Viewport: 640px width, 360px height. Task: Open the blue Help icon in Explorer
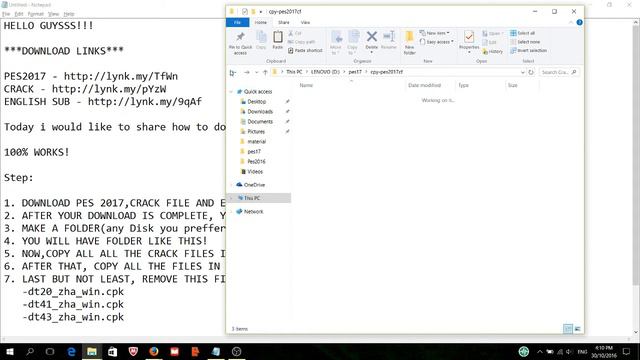click(x=579, y=22)
